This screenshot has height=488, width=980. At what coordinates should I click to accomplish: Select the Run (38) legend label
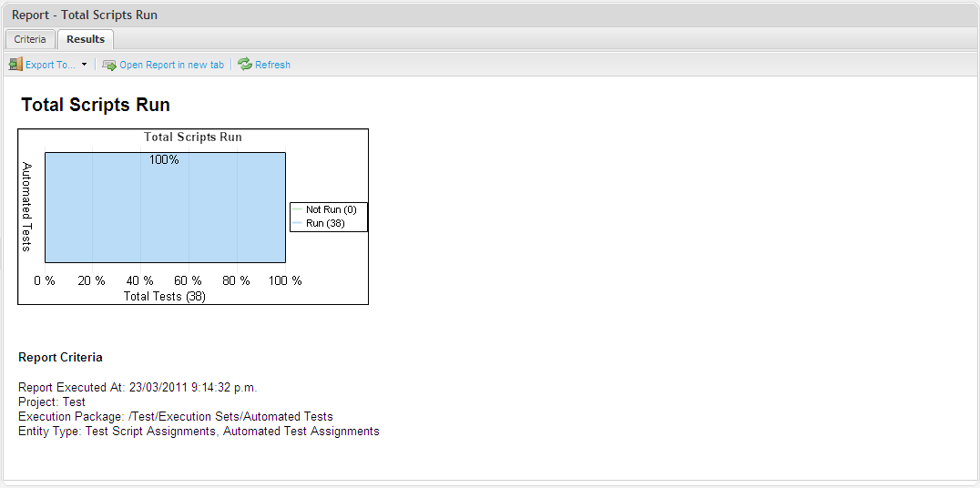[x=325, y=223]
